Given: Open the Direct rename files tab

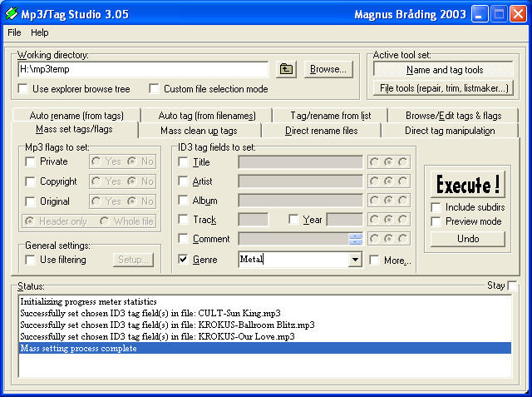Looking at the screenshot, I should [x=322, y=131].
